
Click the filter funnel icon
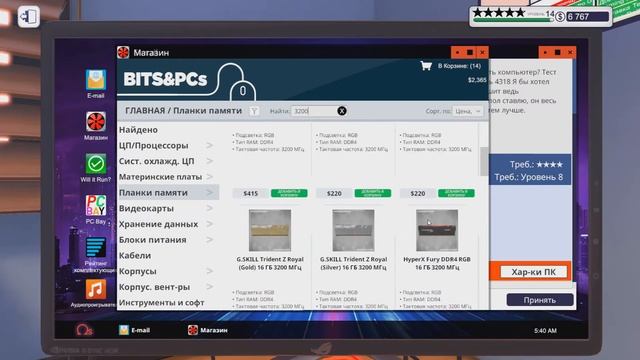pyautogui.click(x=254, y=111)
